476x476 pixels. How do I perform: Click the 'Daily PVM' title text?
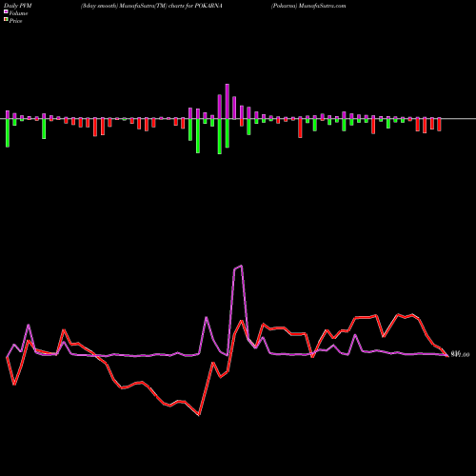pyautogui.click(x=18, y=6)
